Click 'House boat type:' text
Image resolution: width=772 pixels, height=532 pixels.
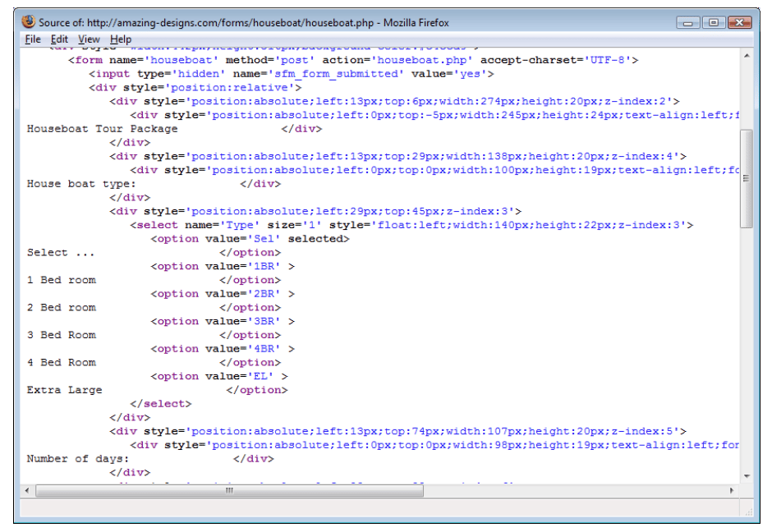point(81,184)
